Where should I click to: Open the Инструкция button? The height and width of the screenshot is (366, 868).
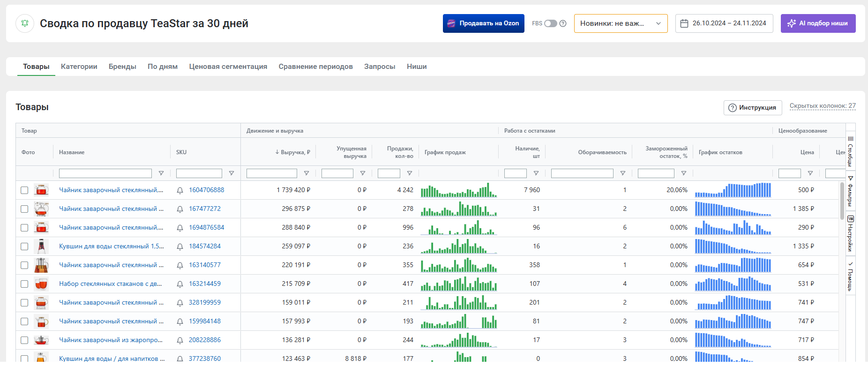pos(753,108)
